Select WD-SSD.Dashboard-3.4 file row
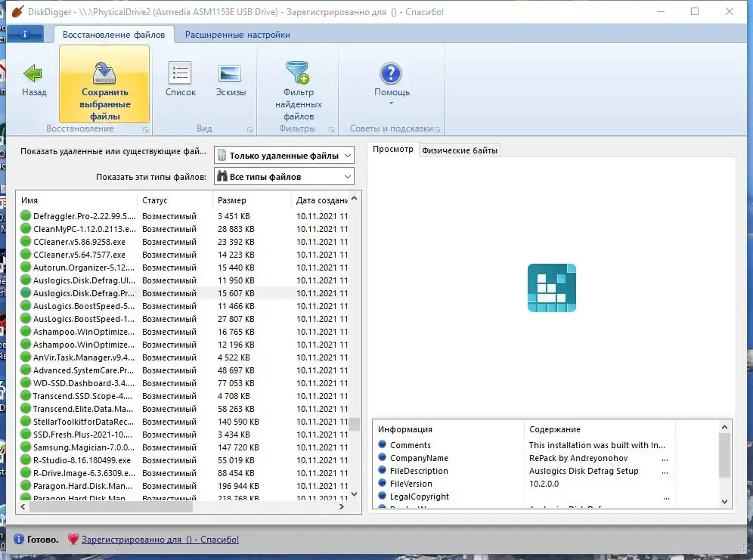The image size is (753, 560). click(184, 383)
